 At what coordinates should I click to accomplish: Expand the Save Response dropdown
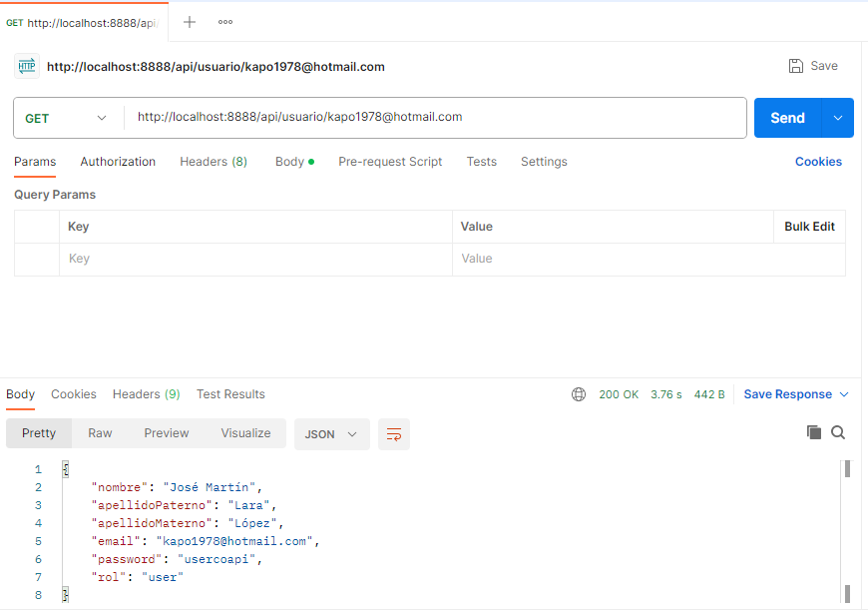[x=796, y=394]
